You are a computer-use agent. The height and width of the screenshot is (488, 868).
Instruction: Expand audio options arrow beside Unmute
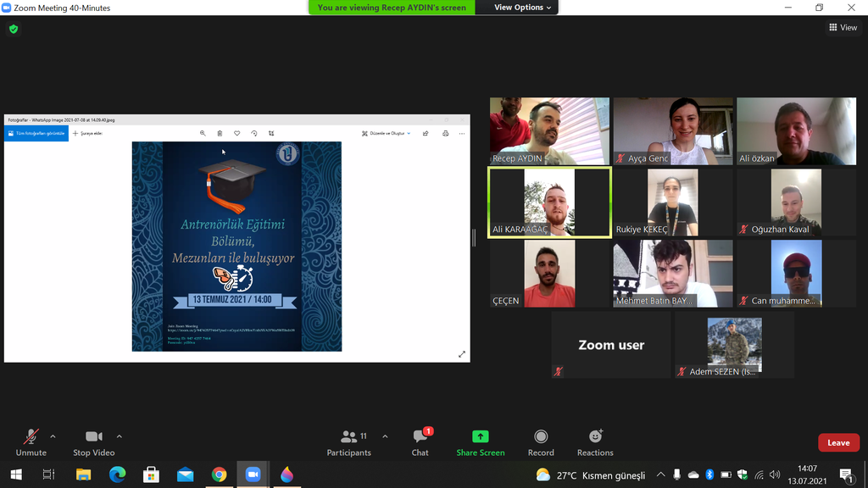click(53, 437)
